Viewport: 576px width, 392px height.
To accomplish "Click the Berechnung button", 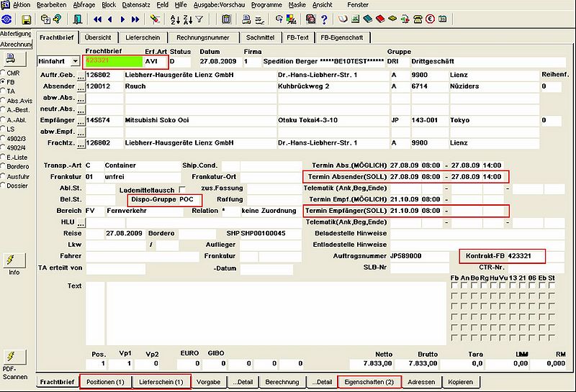I will [x=282, y=382].
